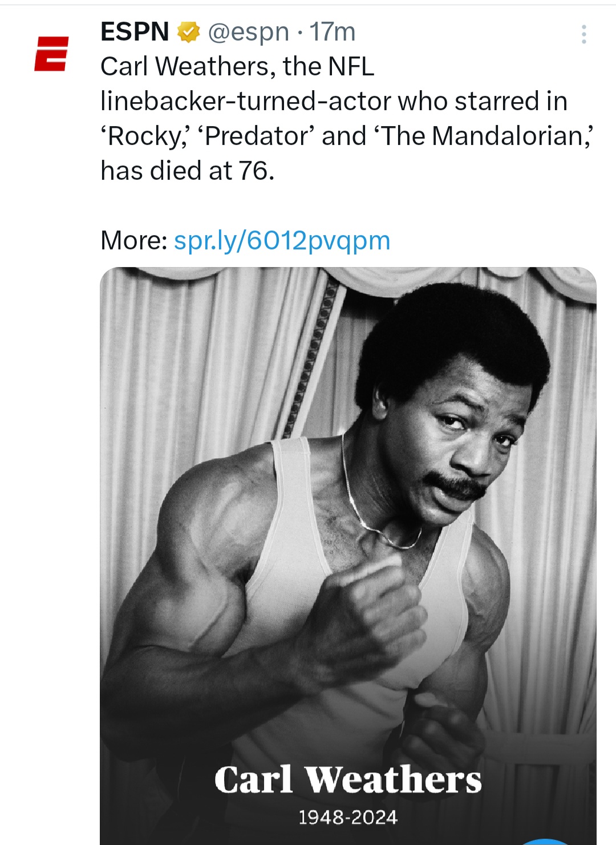Open the three-dot more options menu
Image resolution: width=616 pixels, height=845 pixels.
point(583,35)
